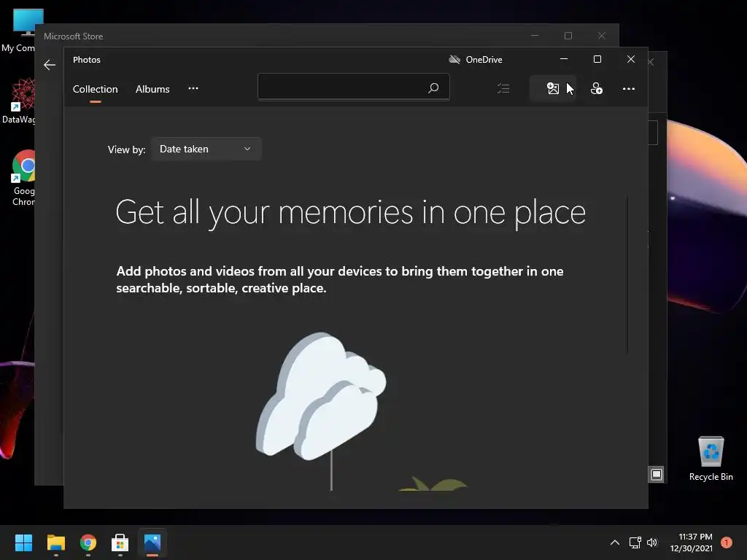This screenshot has width=747, height=560.
Task: Open the Collection tab
Action: tap(96, 89)
